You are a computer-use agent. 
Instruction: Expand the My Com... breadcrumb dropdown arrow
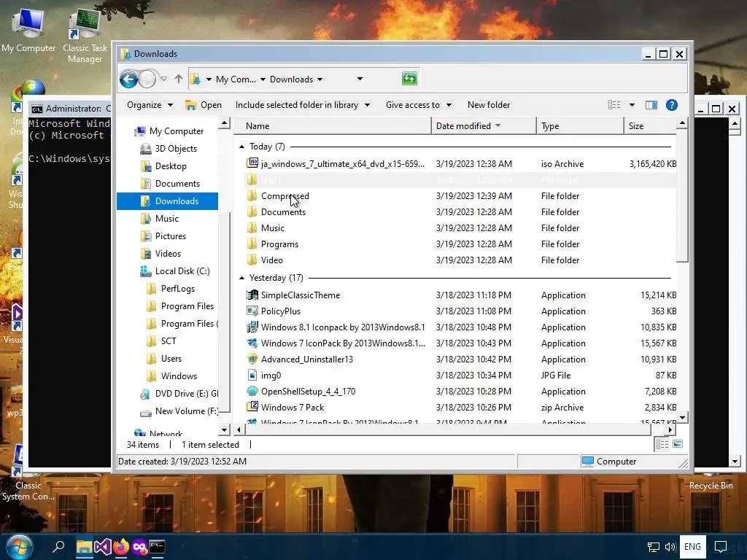263,79
